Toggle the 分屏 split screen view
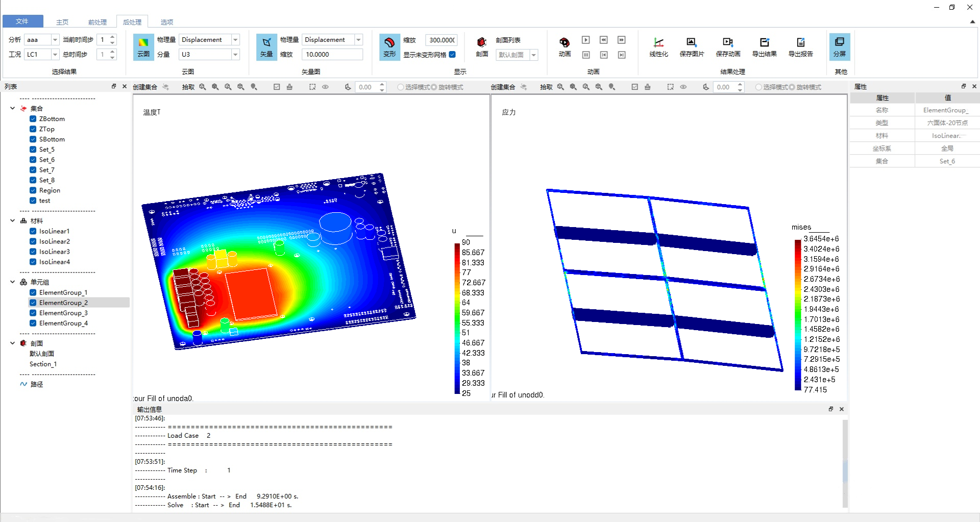Viewport: 980px width, 522px height. [x=840, y=47]
